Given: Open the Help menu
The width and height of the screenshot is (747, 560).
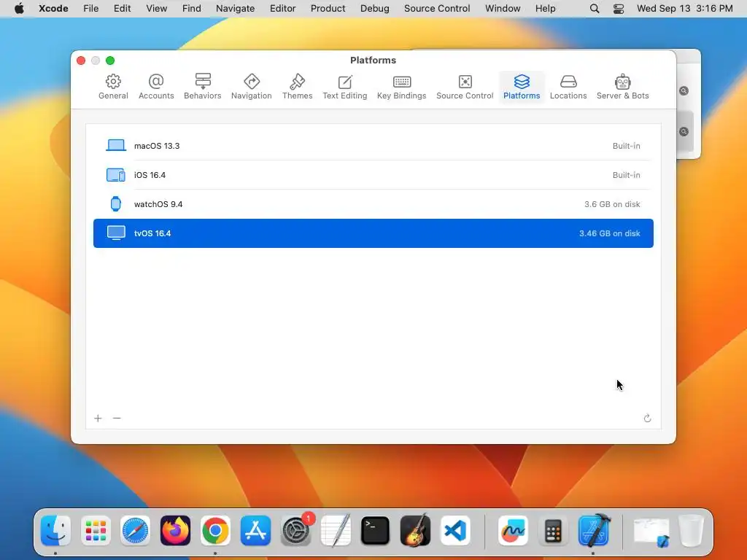Looking at the screenshot, I should click(545, 9).
